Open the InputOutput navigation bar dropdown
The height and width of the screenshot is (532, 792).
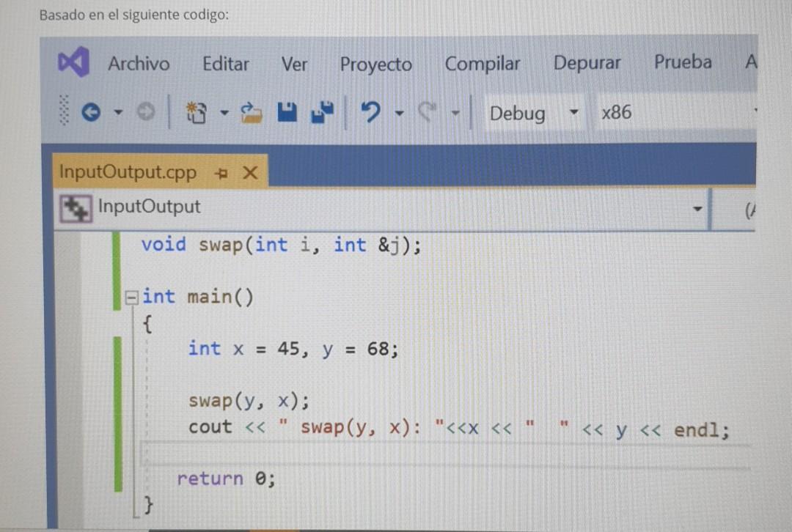(x=697, y=208)
